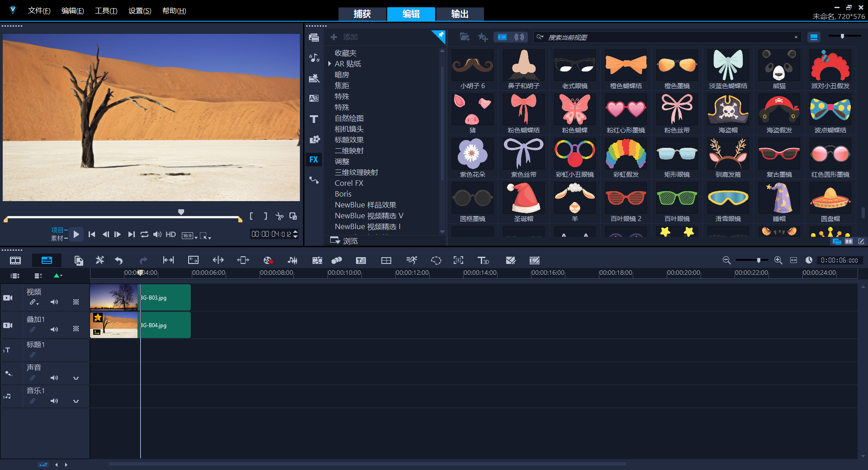The width and height of the screenshot is (868, 470).
Task: Adjust the thumbnail size slider
Action: point(842,36)
